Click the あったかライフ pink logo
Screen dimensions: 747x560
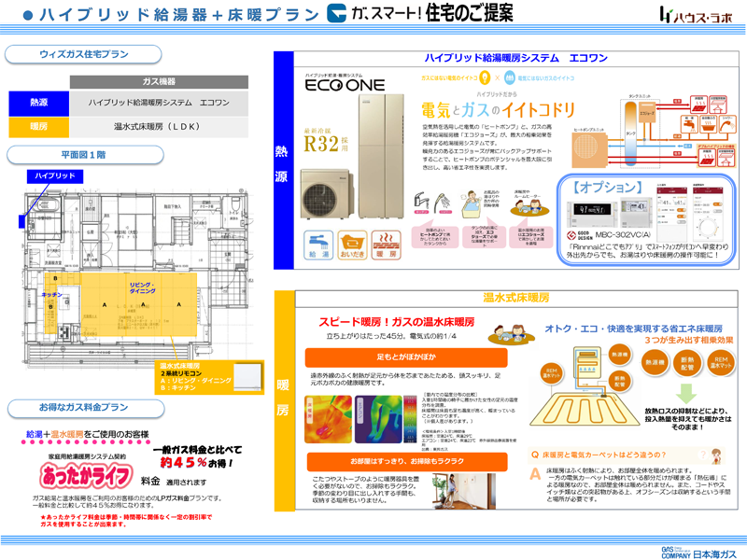[x=86, y=476]
